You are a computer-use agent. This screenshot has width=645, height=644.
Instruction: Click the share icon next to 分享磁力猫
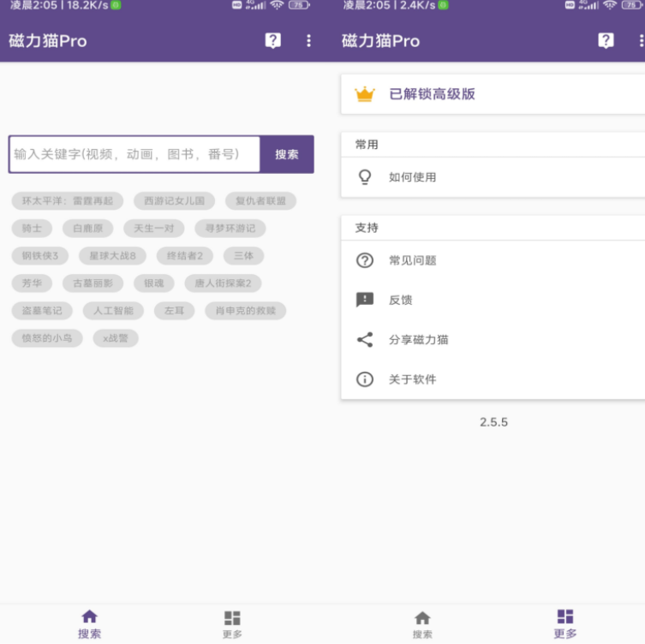coord(364,340)
